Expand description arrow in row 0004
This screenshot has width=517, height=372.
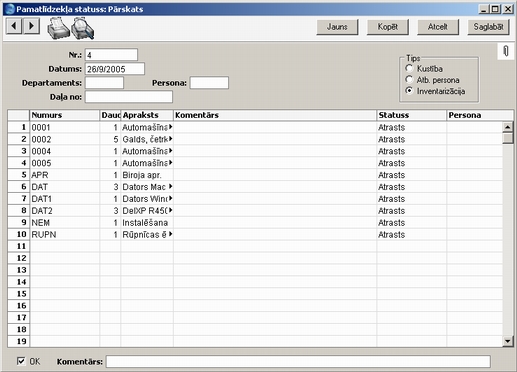click(170, 151)
